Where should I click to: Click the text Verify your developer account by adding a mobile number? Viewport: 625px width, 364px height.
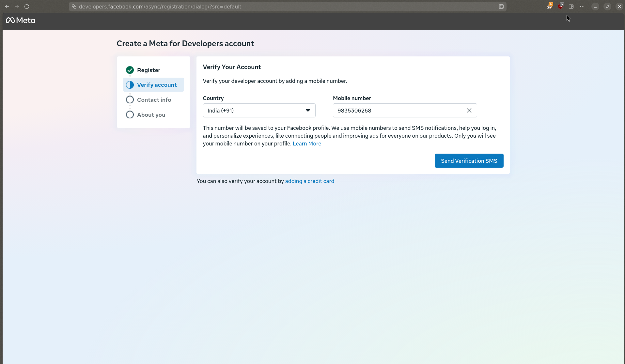[275, 81]
